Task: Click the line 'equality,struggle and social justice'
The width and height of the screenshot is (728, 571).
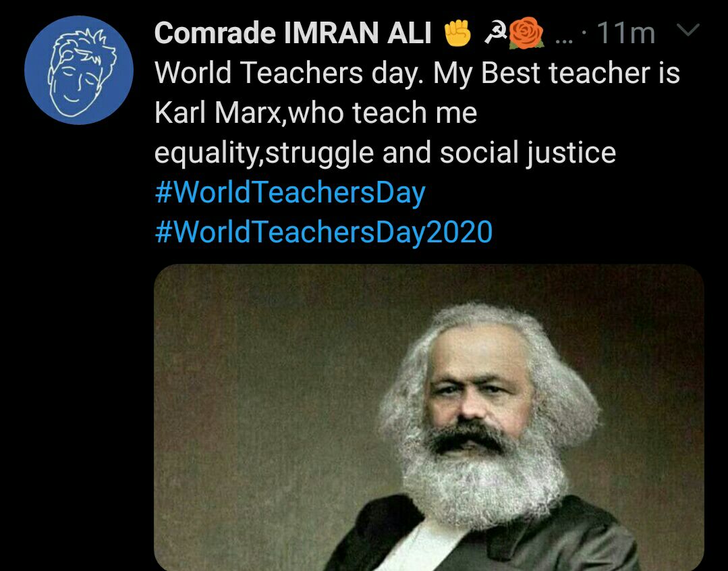Action: point(385,153)
